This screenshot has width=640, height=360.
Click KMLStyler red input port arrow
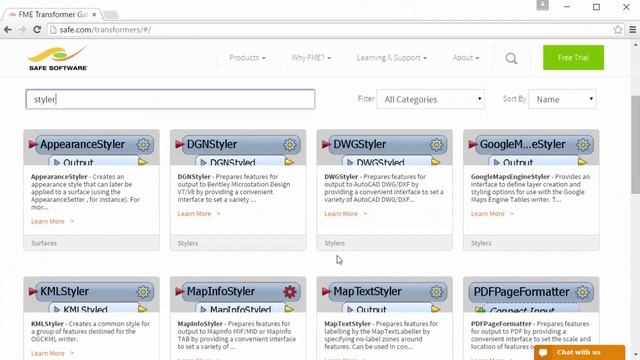[x=33, y=291]
